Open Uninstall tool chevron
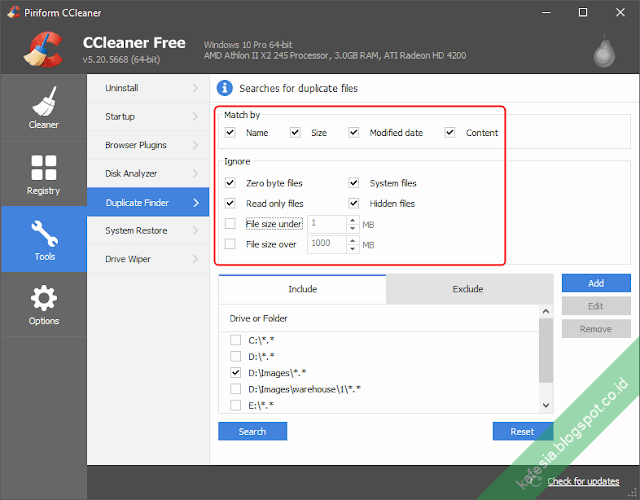The image size is (640, 500). 196,88
